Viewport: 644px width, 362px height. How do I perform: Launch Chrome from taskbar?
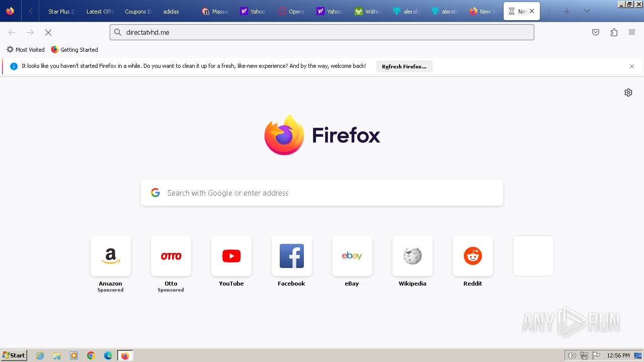coord(91,355)
